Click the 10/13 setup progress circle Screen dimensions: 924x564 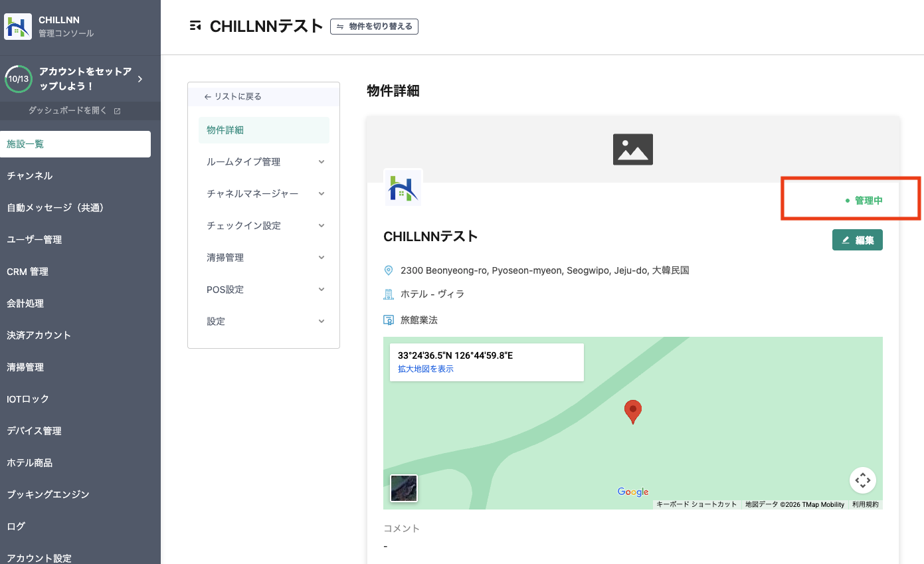(x=18, y=79)
